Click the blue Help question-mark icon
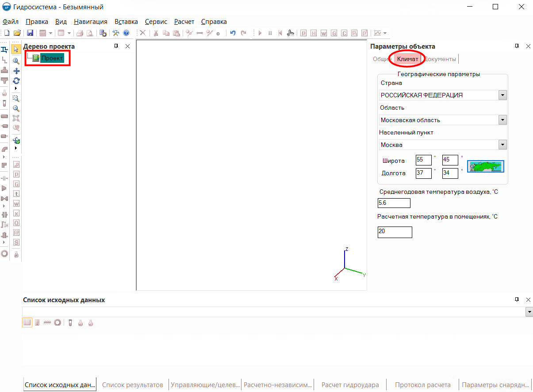The width and height of the screenshot is (533, 392). pyautogui.click(x=126, y=33)
